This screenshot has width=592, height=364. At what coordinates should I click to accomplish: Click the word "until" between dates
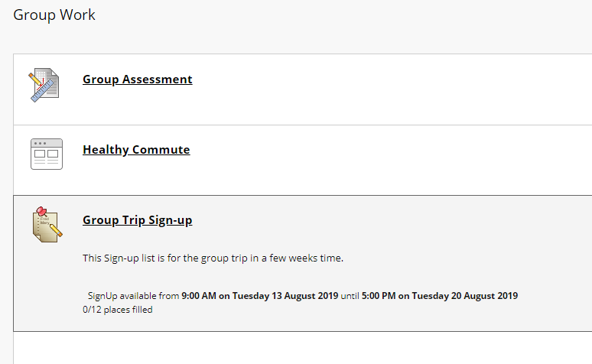(x=350, y=296)
